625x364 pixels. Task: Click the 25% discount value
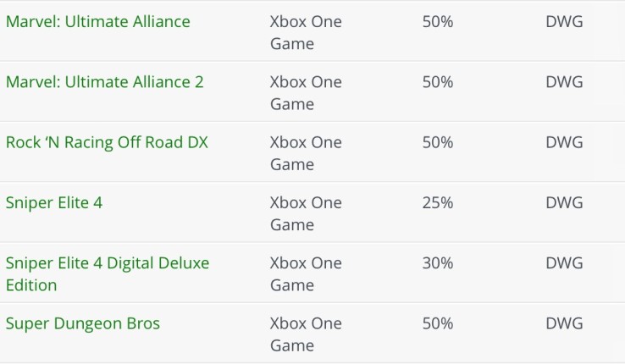(x=437, y=203)
